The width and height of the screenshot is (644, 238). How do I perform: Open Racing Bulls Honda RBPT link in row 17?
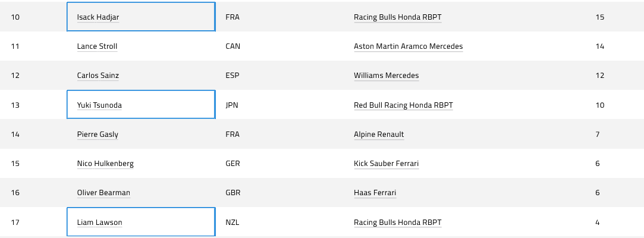(398, 223)
